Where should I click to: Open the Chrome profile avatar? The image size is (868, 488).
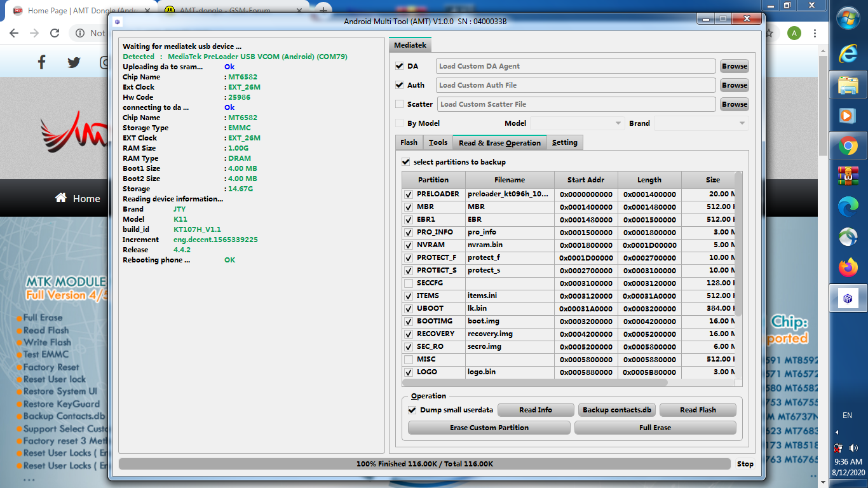(794, 33)
